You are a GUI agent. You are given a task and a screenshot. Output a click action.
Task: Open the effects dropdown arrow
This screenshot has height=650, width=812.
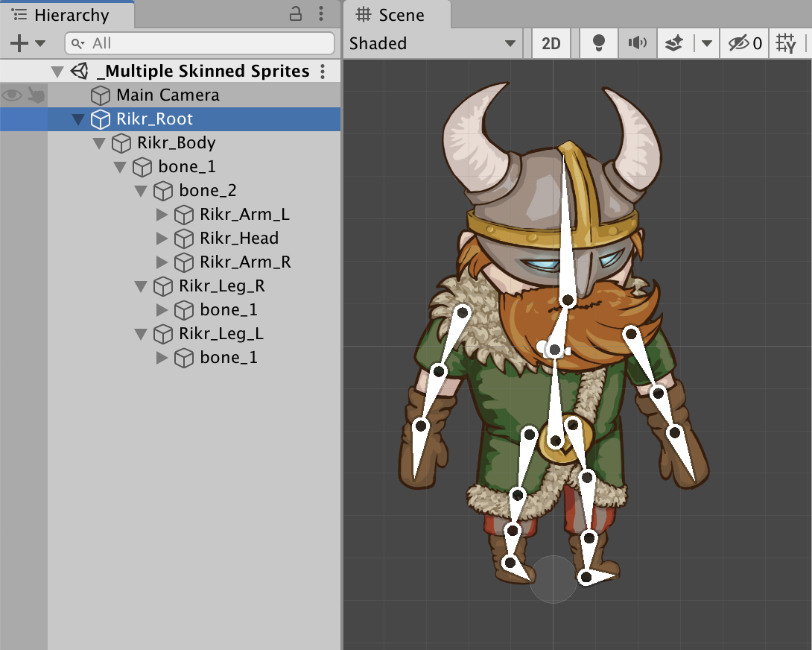706,44
